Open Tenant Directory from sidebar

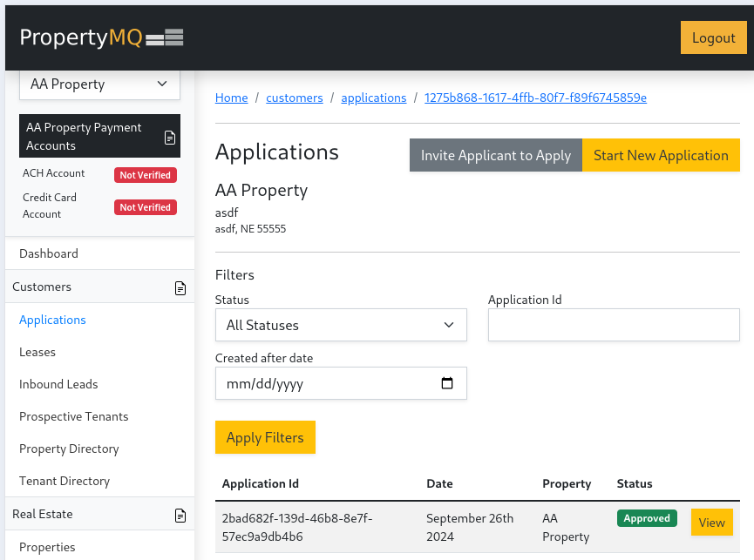pyautogui.click(x=65, y=481)
